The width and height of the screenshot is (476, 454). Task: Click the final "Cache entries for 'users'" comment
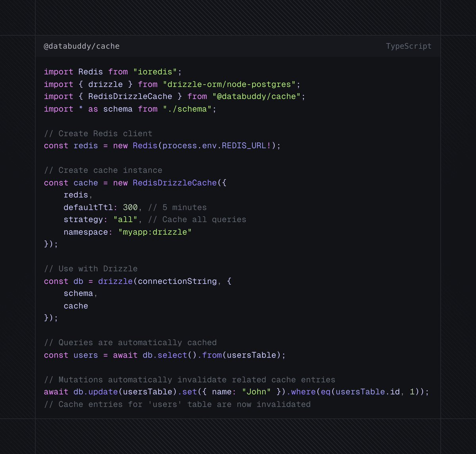(177, 404)
